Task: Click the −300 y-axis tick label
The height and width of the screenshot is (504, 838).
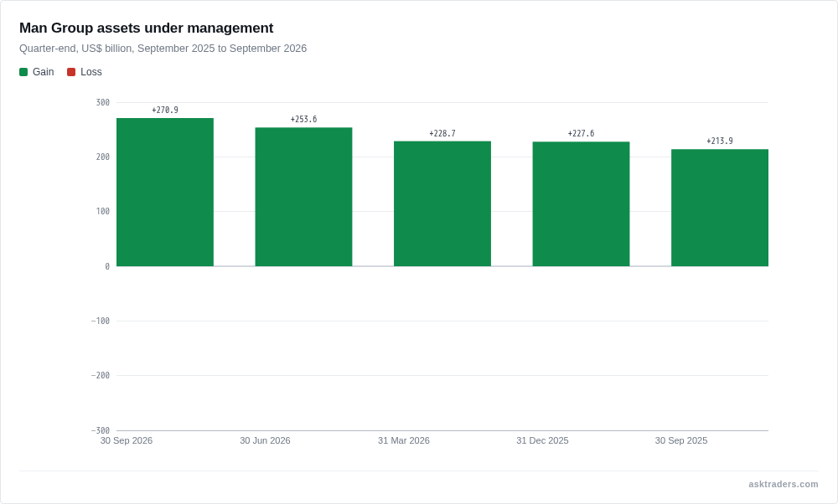Action: 101,430
